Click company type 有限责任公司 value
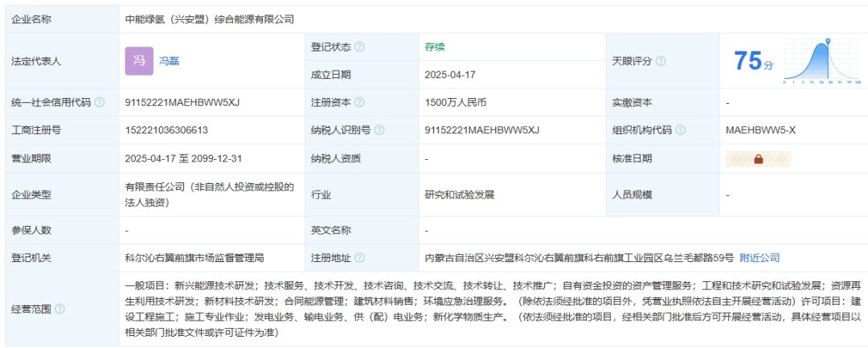Image resolution: width=868 pixels, height=348 pixels. tap(209, 194)
